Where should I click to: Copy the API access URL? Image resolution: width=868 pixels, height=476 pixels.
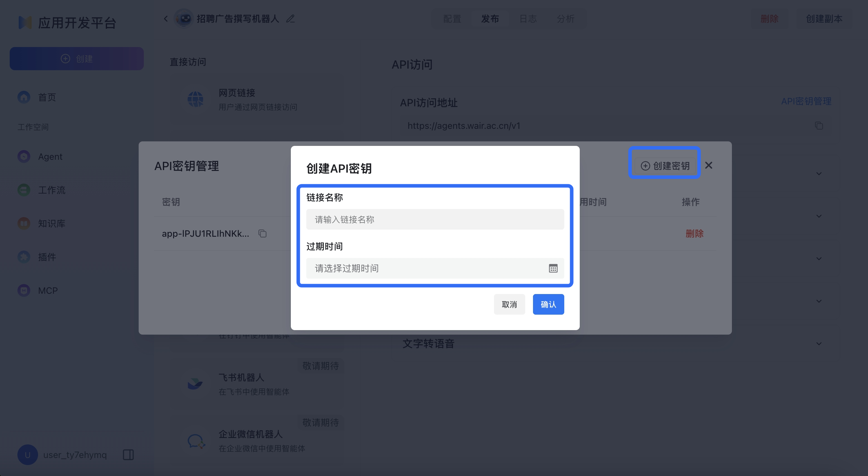click(x=819, y=126)
